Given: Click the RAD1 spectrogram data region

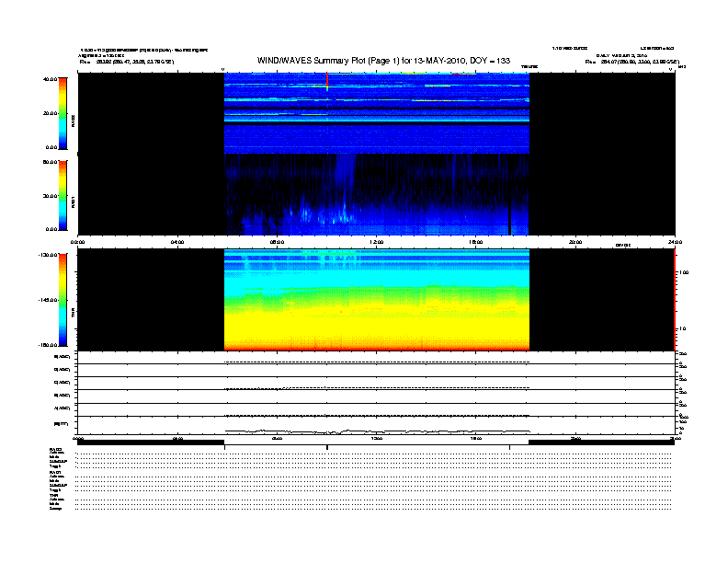Looking at the screenshot, I should click(377, 195).
